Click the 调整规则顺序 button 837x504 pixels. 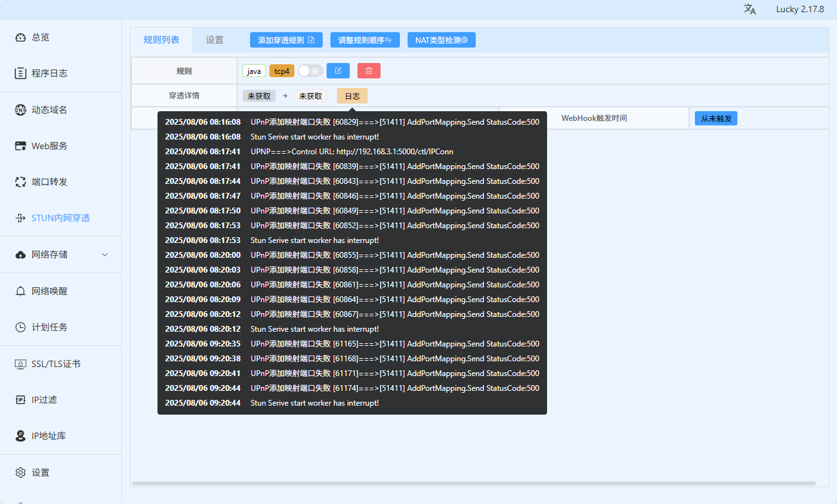point(365,40)
